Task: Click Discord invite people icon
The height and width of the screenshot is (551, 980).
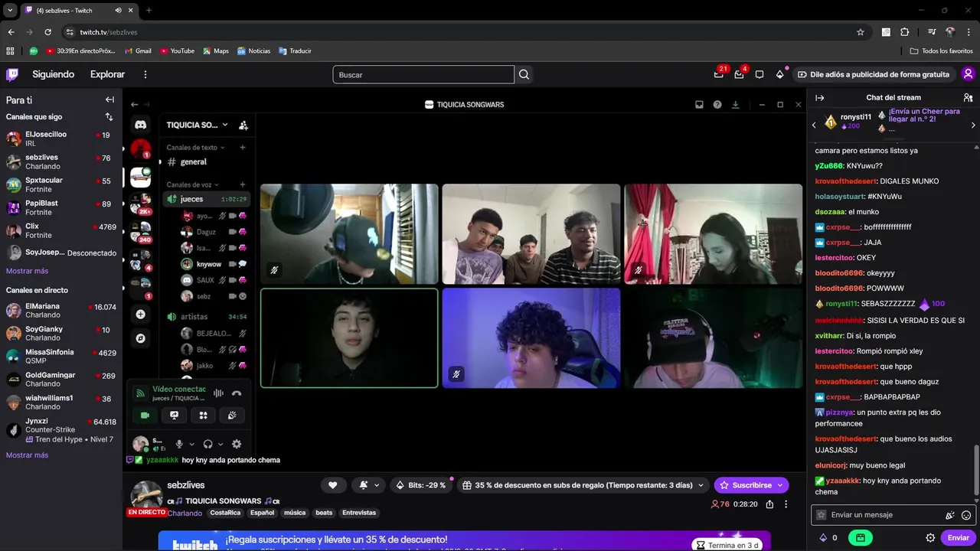Action: (x=243, y=125)
